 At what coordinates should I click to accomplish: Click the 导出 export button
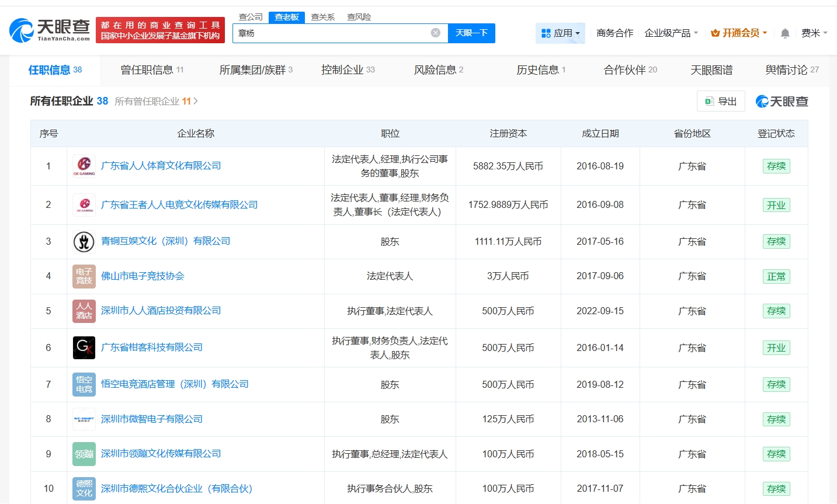click(x=721, y=101)
